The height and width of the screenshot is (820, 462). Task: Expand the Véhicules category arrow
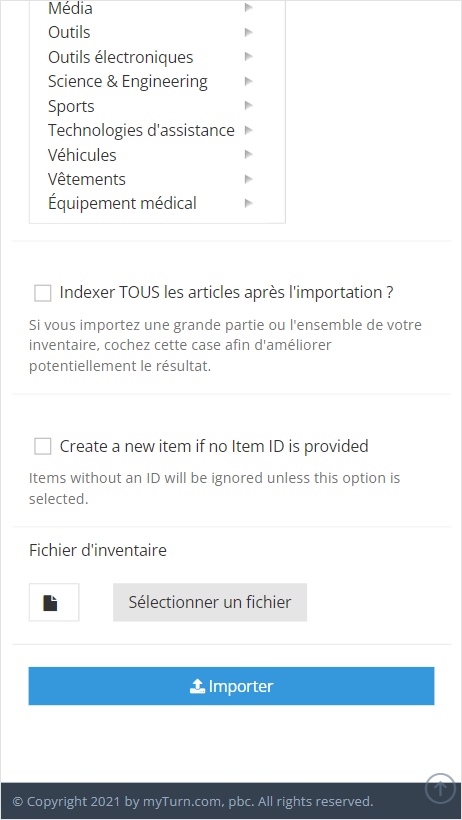249,154
